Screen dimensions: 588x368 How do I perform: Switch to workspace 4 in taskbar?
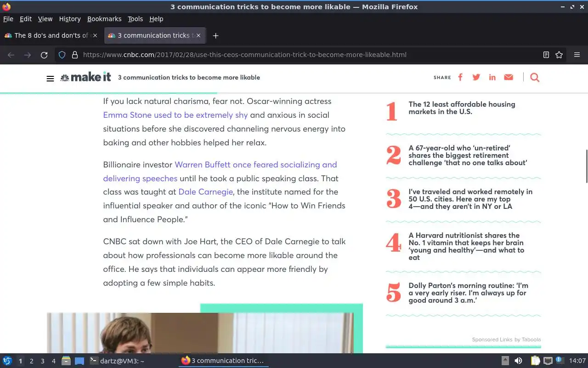(53, 361)
